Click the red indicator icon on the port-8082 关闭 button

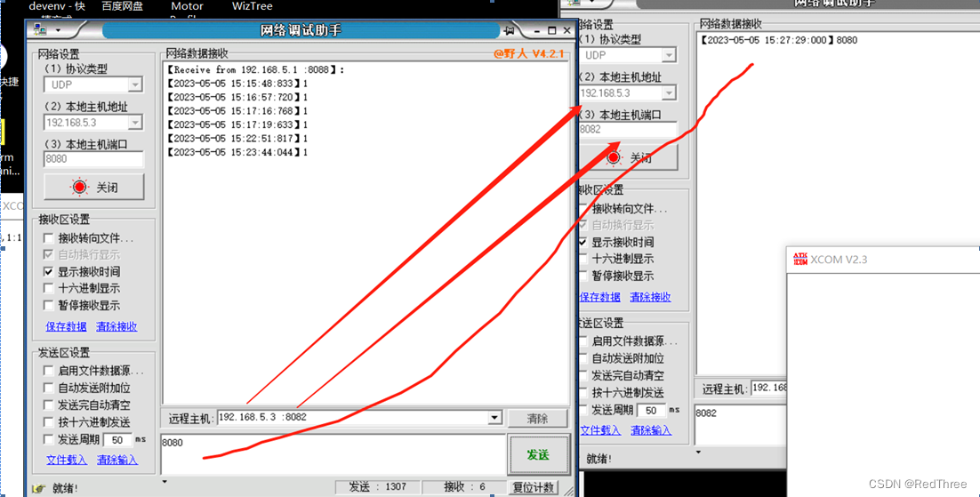click(x=613, y=157)
